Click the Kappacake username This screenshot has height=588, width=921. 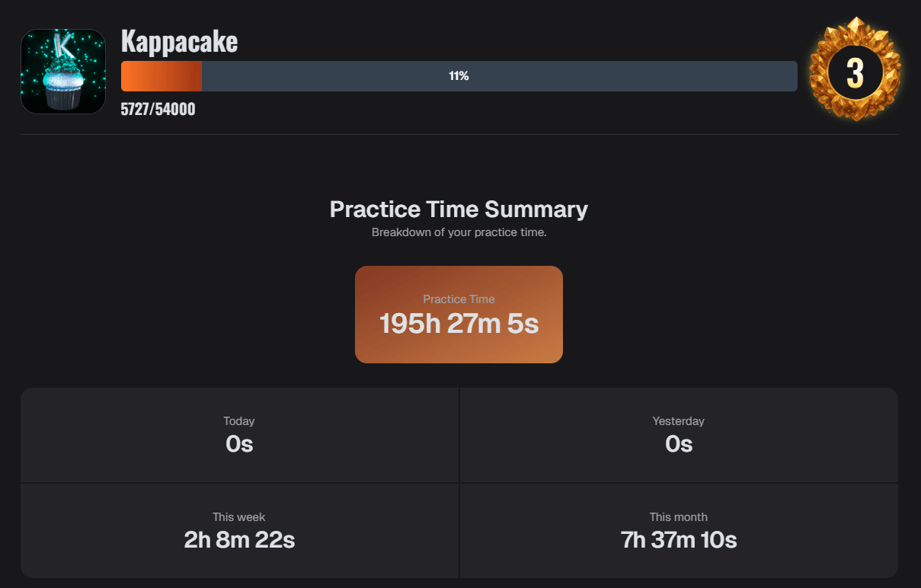coord(179,42)
